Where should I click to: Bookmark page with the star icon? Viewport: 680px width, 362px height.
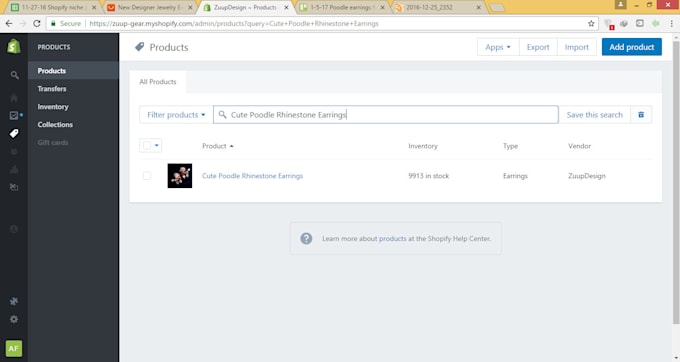(591, 23)
